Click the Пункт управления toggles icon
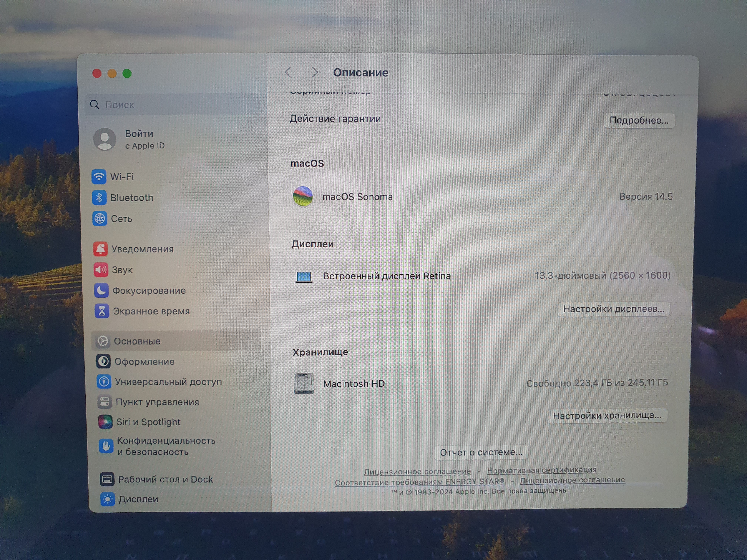 pyautogui.click(x=104, y=402)
